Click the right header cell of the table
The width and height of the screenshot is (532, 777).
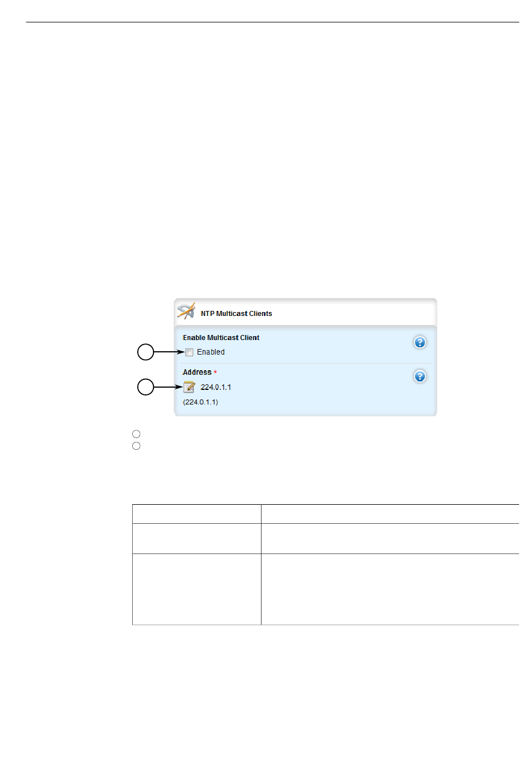(x=390, y=514)
